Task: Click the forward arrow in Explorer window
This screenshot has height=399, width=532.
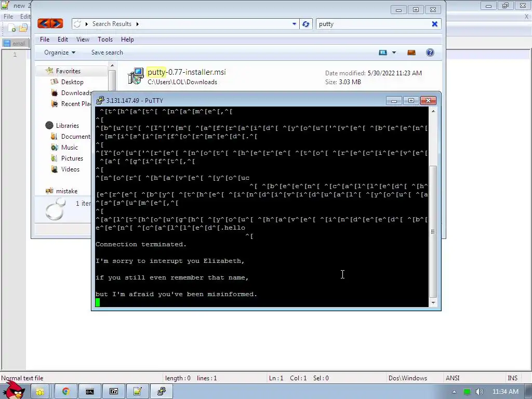Action: pos(57,23)
